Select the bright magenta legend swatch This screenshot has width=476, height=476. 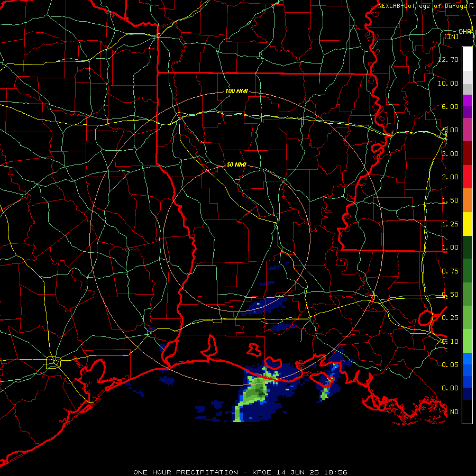point(467,100)
